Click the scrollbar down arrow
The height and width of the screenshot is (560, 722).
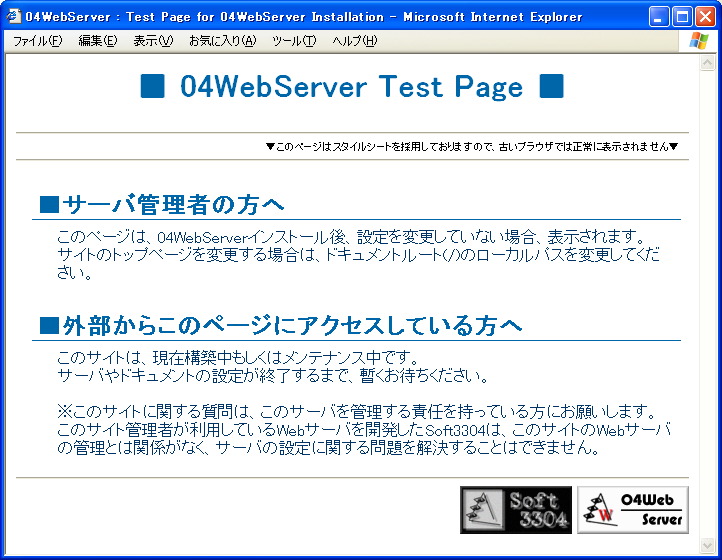[x=707, y=545]
